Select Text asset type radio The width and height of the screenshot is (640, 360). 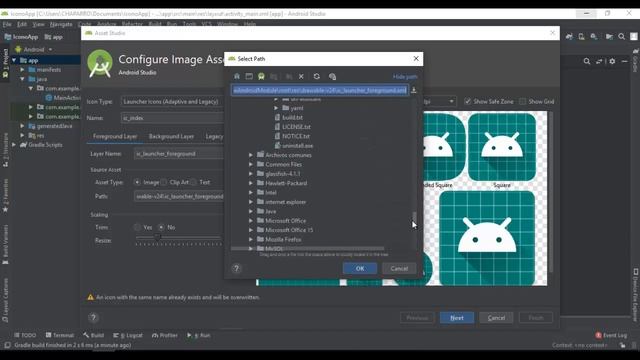click(x=193, y=182)
